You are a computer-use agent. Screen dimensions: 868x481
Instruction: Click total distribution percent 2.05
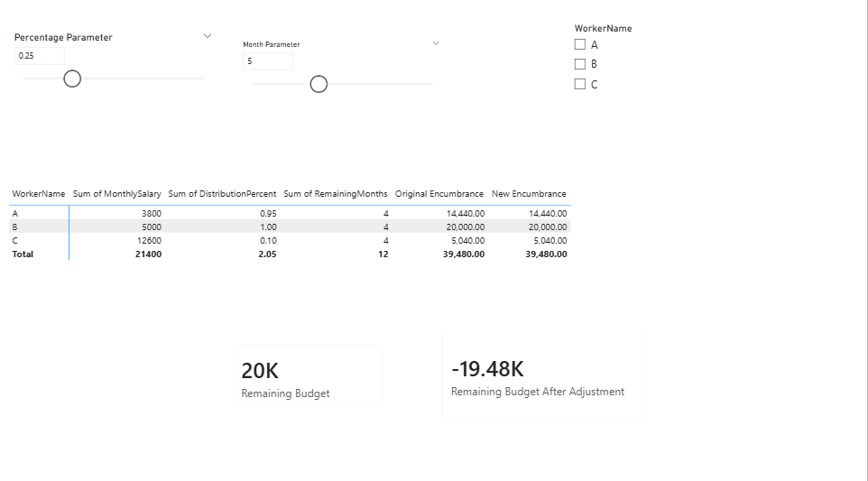267,254
